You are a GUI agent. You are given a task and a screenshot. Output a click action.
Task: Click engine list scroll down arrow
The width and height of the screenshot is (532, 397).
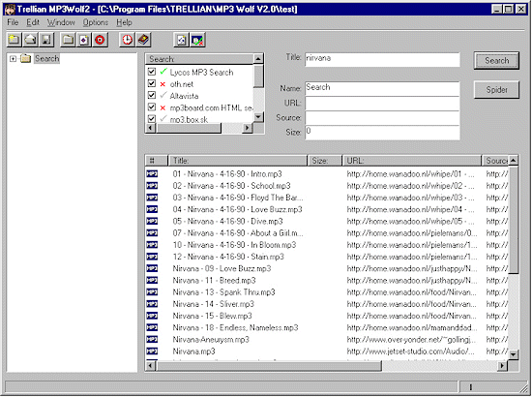(x=258, y=117)
